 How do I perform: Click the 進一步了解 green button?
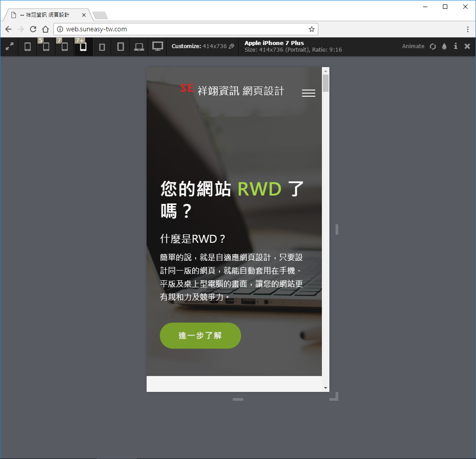pyautogui.click(x=200, y=335)
